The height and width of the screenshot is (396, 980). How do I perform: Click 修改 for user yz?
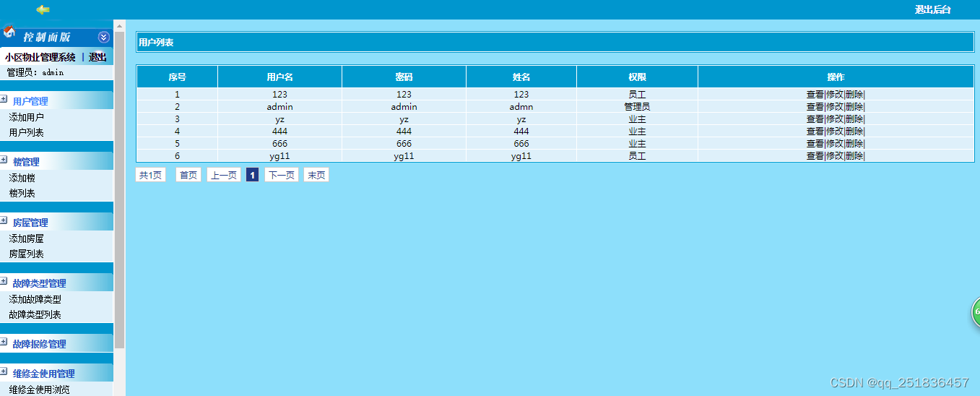835,119
